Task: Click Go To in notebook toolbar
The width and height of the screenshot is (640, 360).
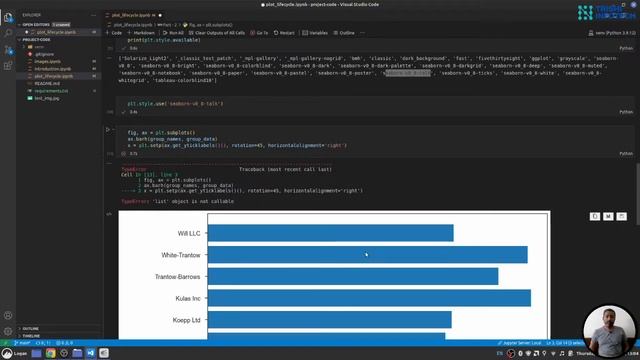Action: pyautogui.click(x=259, y=33)
